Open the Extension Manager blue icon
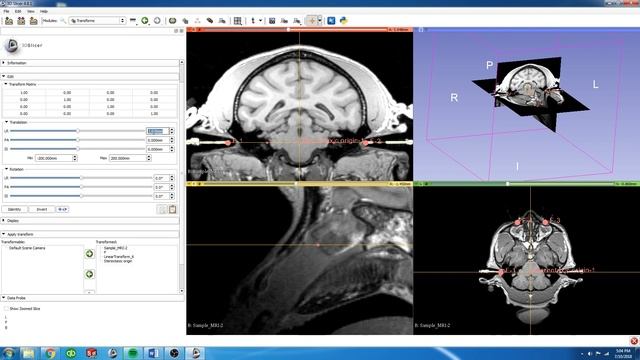Image resolution: width=640 pixels, height=360 pixels. tap(331, 20)
